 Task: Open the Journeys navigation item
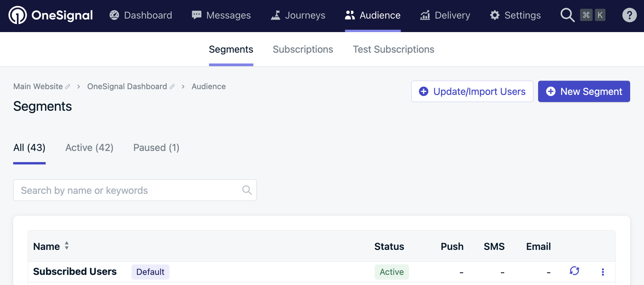298,15
